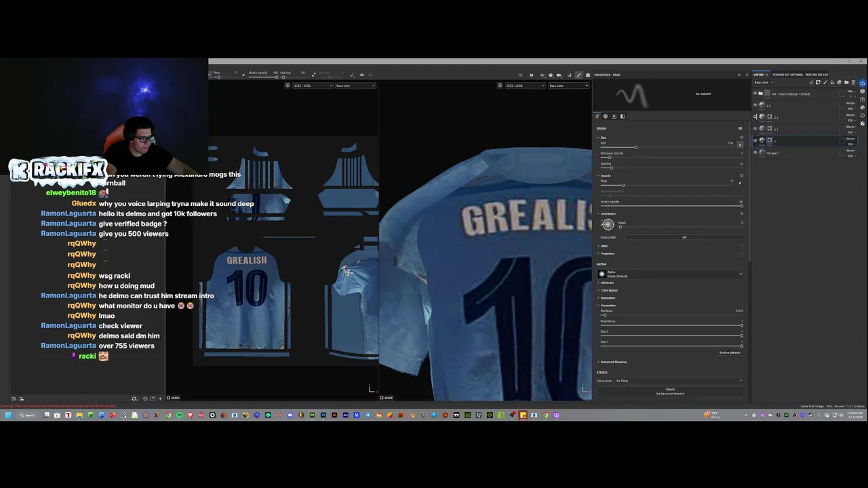Open blend mode dropdown for Fill layer 1
This screenshot has width=868, height=488.
[x=851, y=150]
